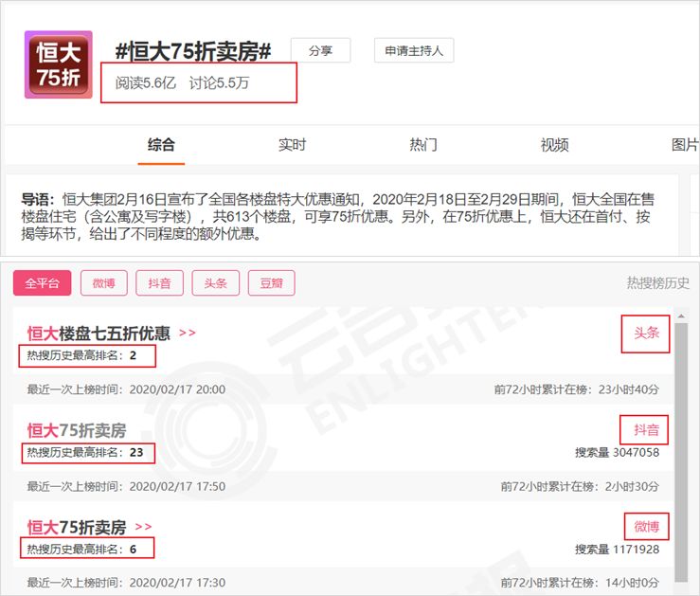Expand >> arrows next to 恒大楼盘七五折优惠

coord(187,333)
